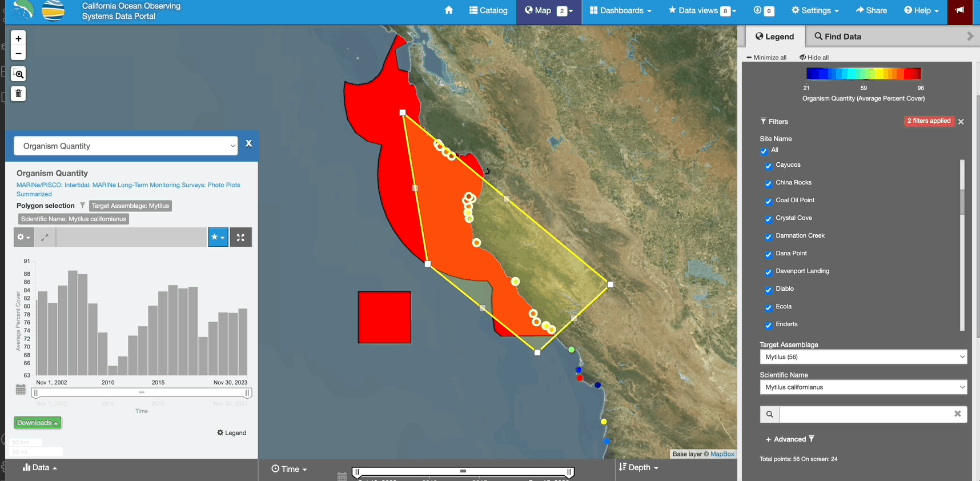The height and width of the screenshot is (481, 980).
Task: Uncheck the Davenport Landing site
Action: pos(768,272)
